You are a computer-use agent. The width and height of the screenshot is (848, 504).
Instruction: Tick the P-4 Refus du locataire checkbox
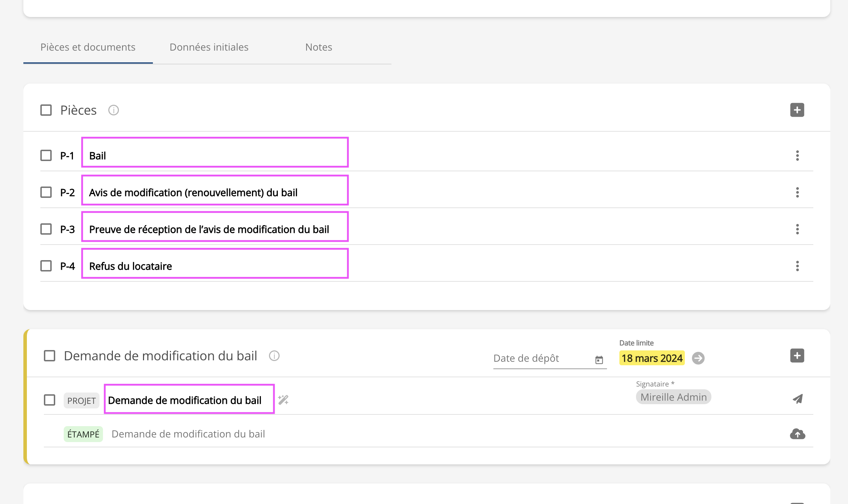pos(46,266)
